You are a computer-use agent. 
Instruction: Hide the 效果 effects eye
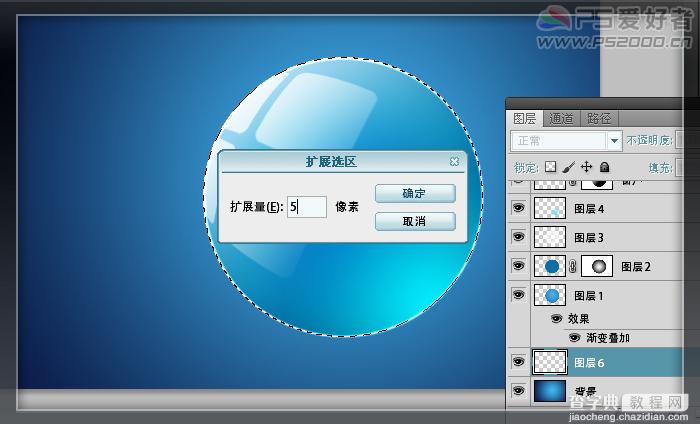tap(556, 318)
